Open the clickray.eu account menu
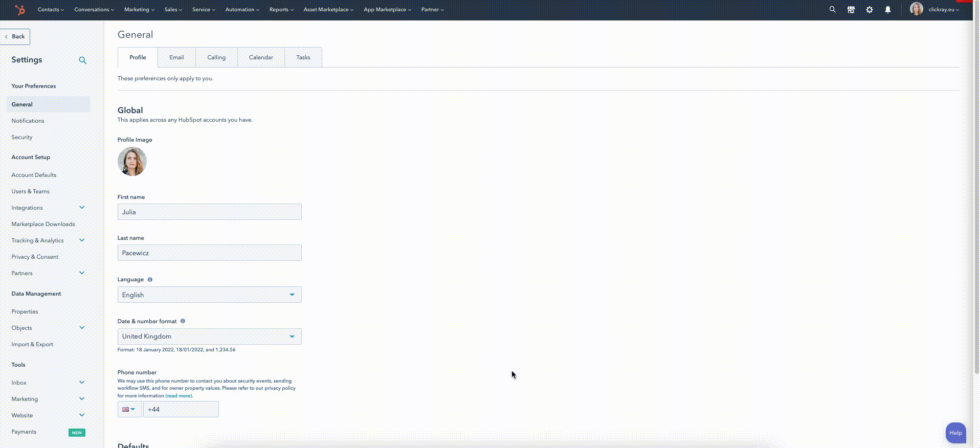This screenshot has height=448, width=980. coord(944,10)
